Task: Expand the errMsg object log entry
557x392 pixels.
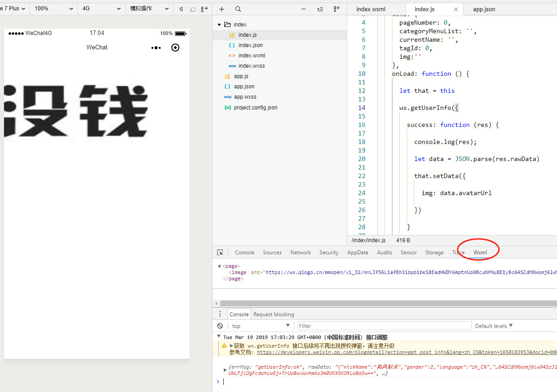Action: (225, 370)
